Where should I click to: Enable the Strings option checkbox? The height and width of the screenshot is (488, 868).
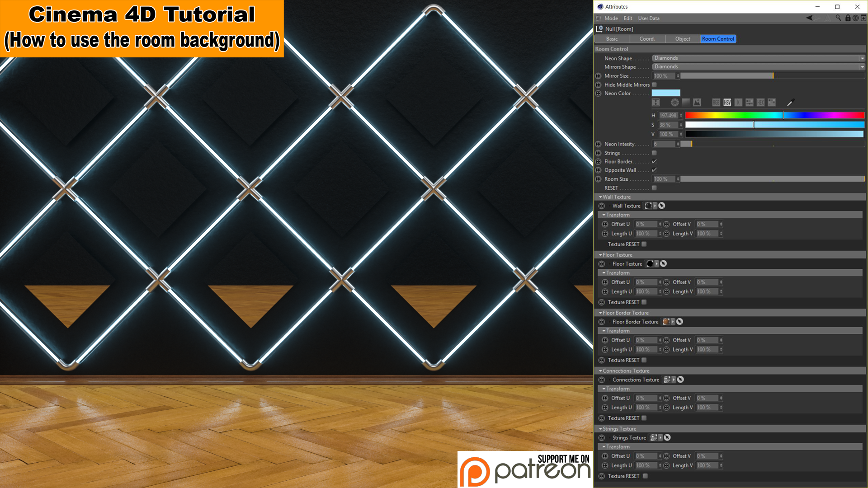tap(654, 153)
